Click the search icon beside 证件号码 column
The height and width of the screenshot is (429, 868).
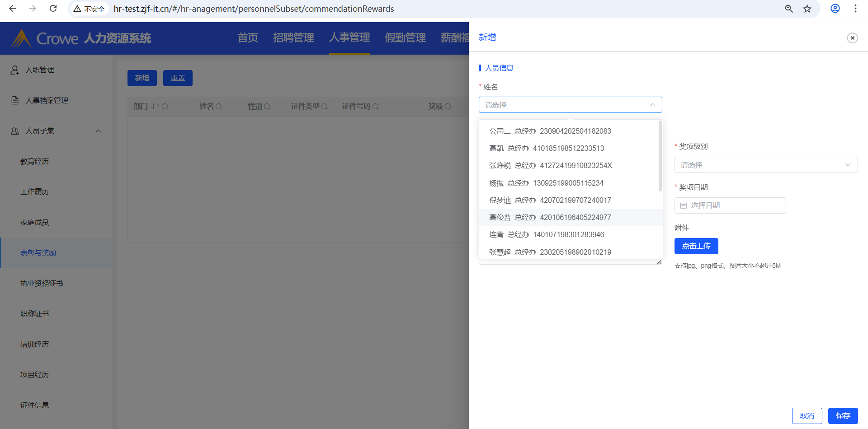click(x=376, y=107)
